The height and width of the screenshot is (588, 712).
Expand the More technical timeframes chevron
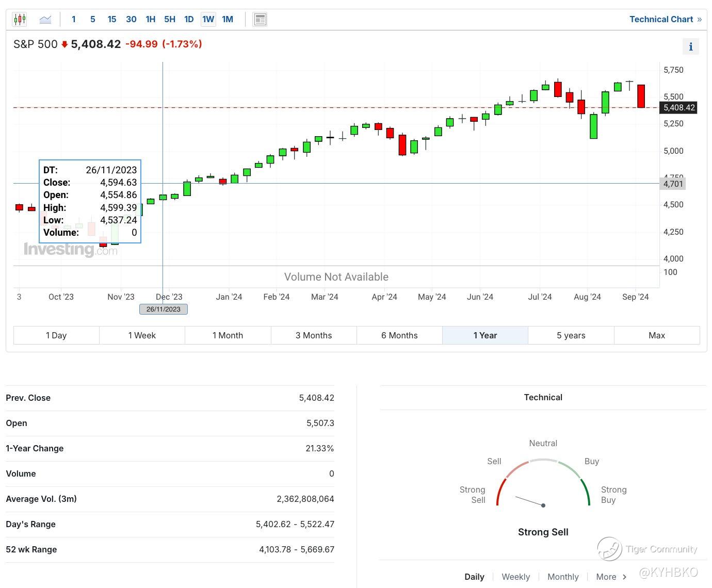[624, 577]
